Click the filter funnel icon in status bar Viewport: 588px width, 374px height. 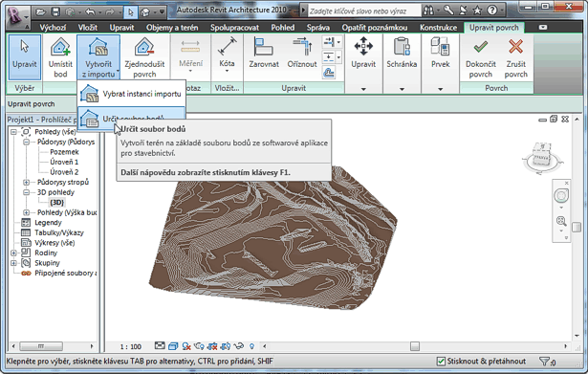(545, 362)
